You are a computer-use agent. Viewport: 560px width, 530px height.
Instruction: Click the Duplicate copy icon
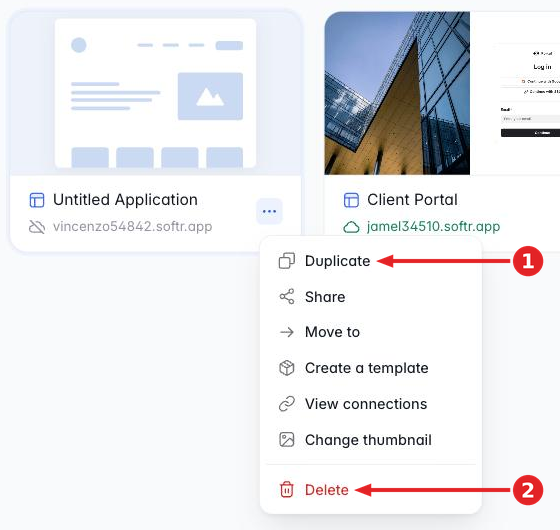(x=287, y=261)
